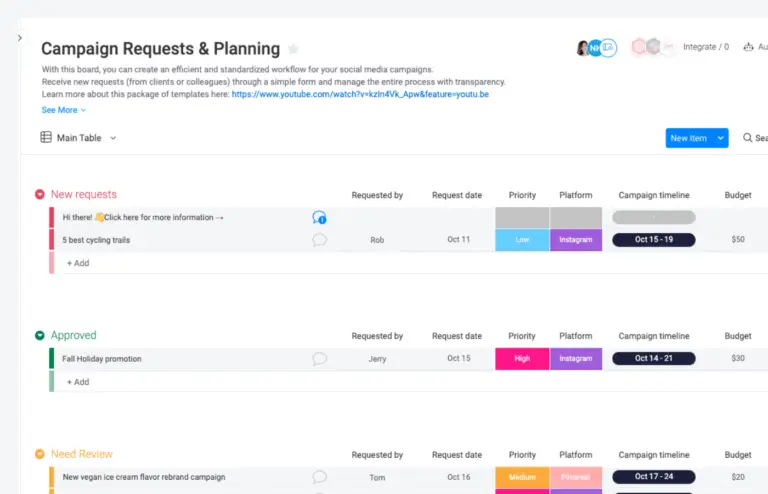Open conversation bubble for 5 best cycling trails
768x494 pixels.
point(319,240)
